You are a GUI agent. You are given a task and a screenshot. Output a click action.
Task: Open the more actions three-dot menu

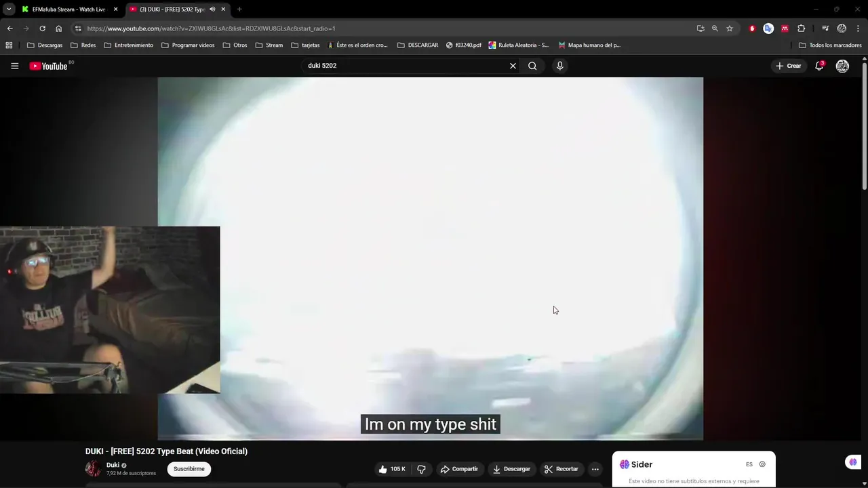[x=595, y=469]
